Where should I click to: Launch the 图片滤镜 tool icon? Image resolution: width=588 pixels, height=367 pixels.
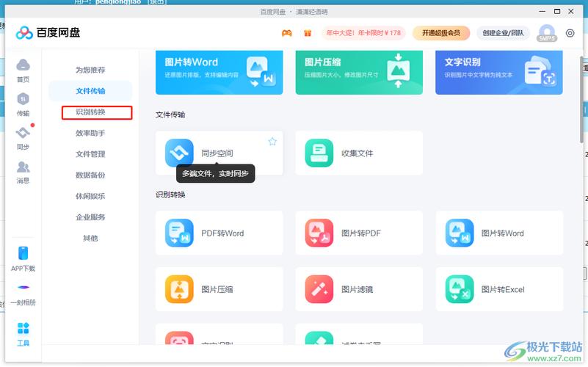(319, 289)
